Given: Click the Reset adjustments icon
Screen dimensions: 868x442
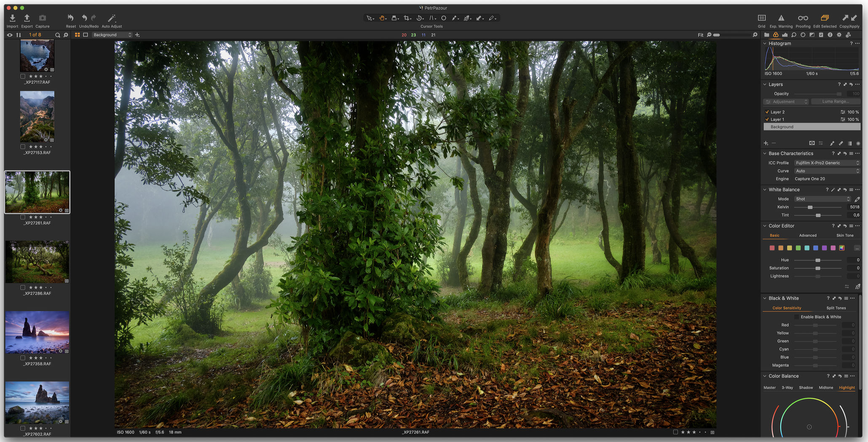Looking at the screenshot, I should point(71,18).
